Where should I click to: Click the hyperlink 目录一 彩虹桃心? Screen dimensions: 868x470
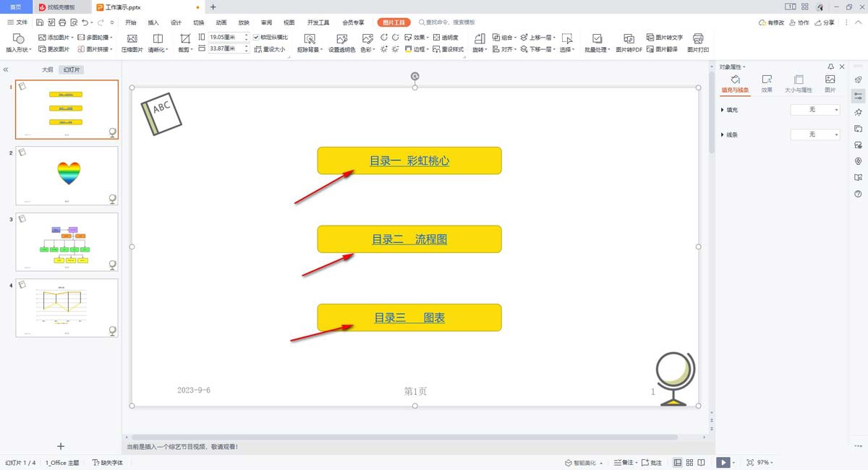click(x=409, y=161)
